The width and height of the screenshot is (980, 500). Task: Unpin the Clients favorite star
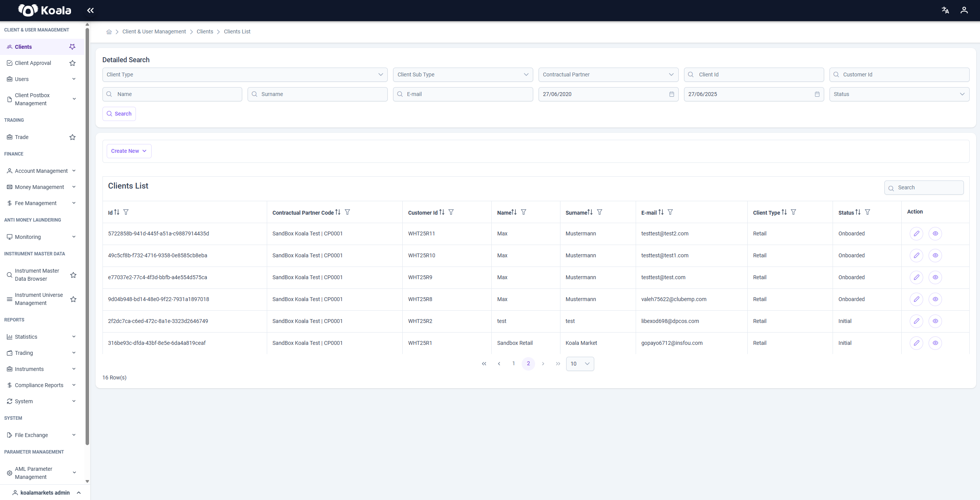(x=72, y=47)
